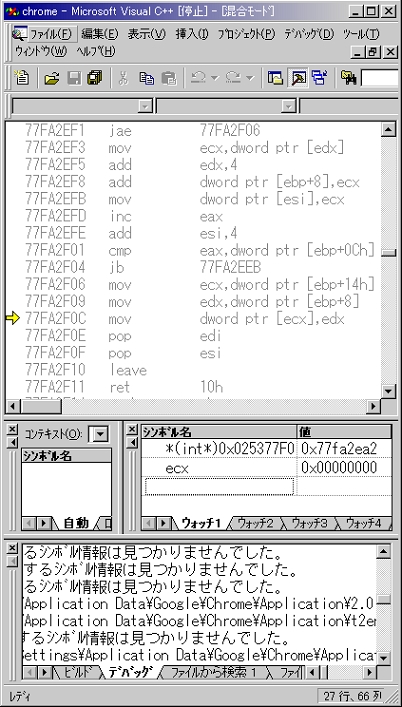The image size is (402, 707).
Task: Switch to the ウォッチ3 tab
Action: click(x=309, y=523)
